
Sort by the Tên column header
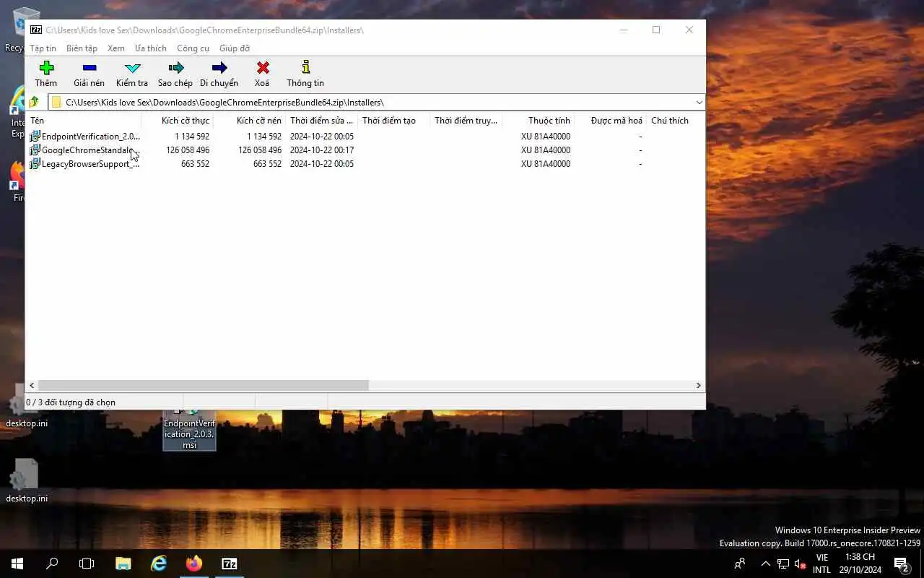pos(83,121)
